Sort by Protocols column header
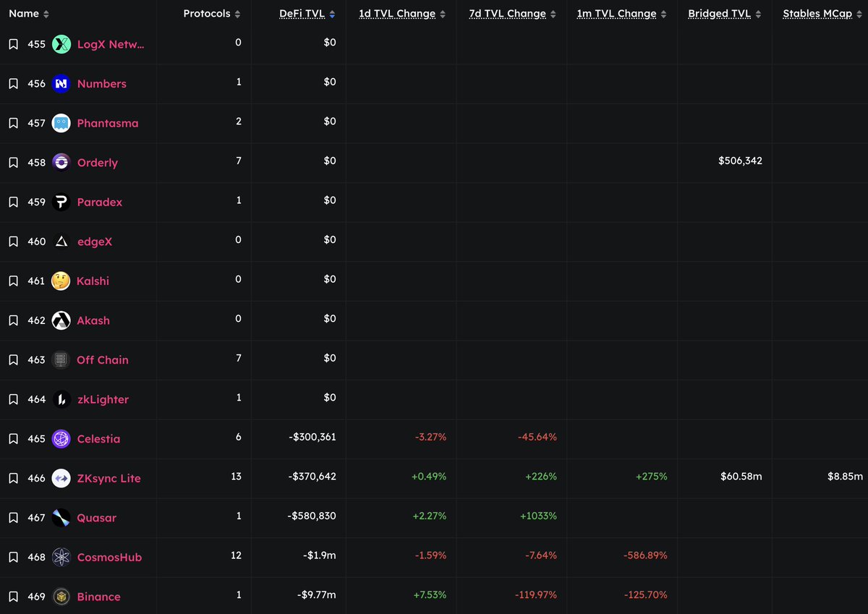 click(207, 14)
